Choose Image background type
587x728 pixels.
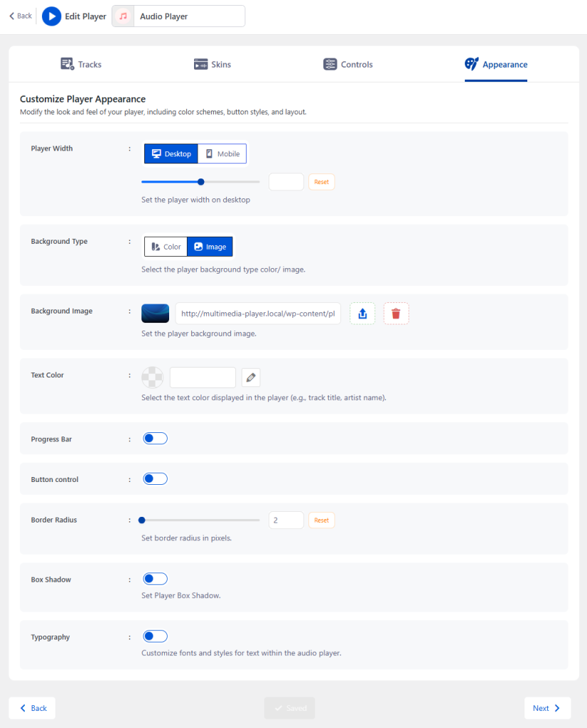click(x=210, y=247)
